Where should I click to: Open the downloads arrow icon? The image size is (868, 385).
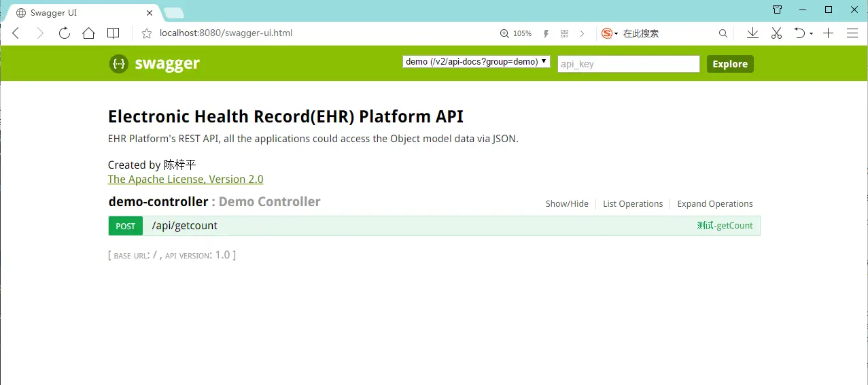click(752, 33)
